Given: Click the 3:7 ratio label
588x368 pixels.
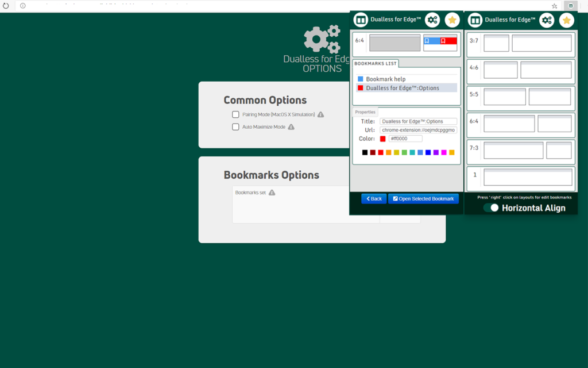Looking at the screenshot, I should [474, 41].
